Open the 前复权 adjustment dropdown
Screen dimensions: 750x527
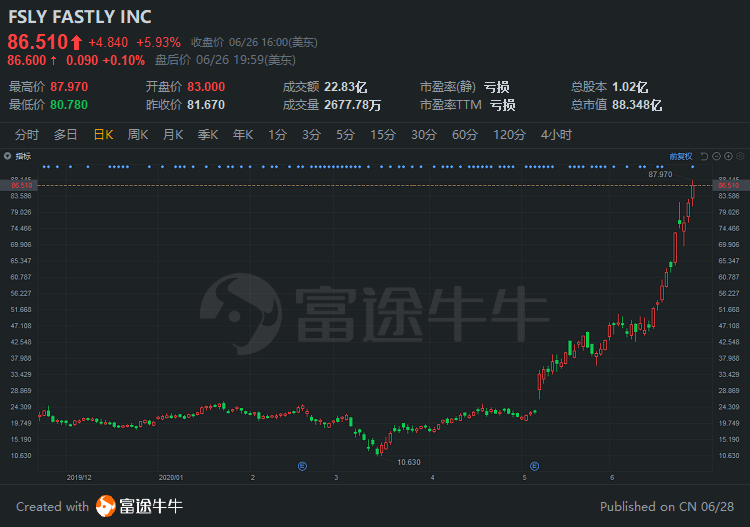(x=681, y=156)
